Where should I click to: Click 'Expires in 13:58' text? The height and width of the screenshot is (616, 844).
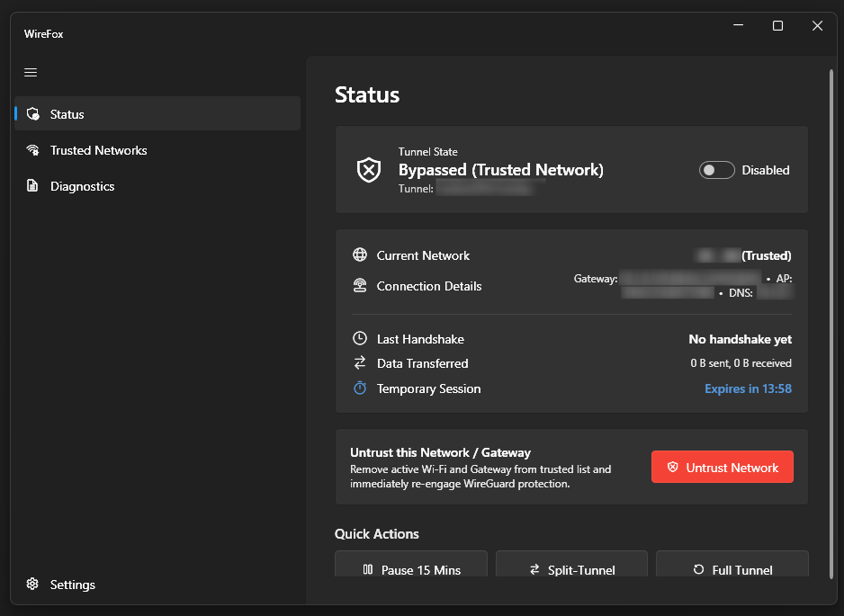749,388
